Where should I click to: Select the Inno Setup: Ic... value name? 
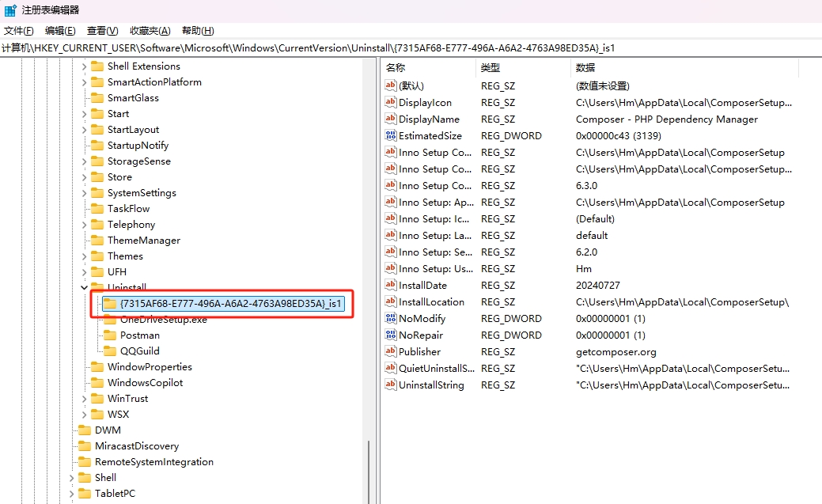(x=434, y=218)
